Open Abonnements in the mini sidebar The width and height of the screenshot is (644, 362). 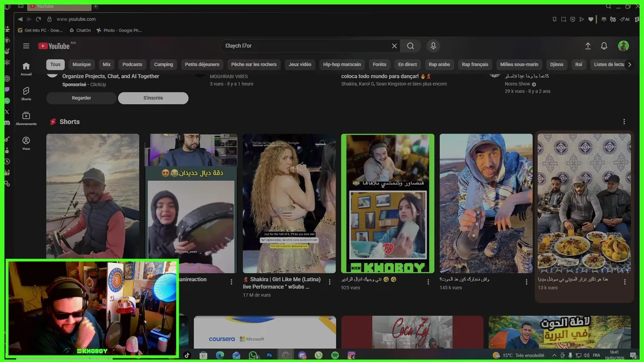click(x=26, y=119)
